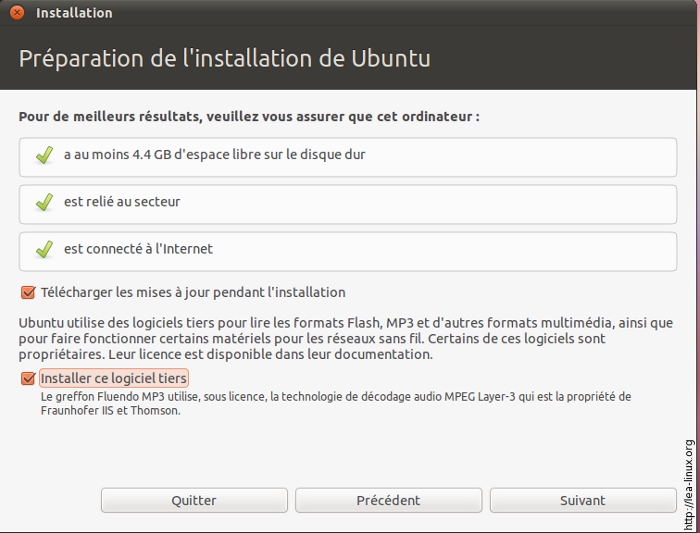The image size is (700, 533).
Task: Click the paragraph about 'logiciels tiers' formats
Action: coord(345,338)
